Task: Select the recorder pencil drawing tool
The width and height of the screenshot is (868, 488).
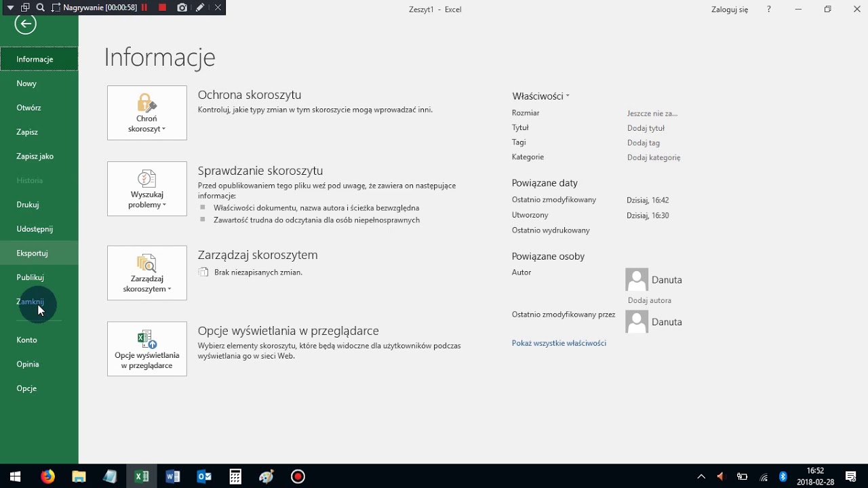Action: (200, 7)
